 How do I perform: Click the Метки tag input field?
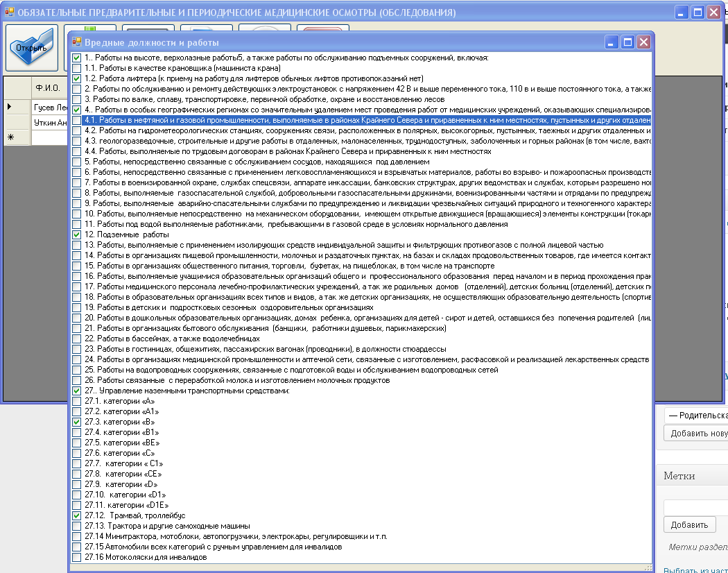point(696,508)
